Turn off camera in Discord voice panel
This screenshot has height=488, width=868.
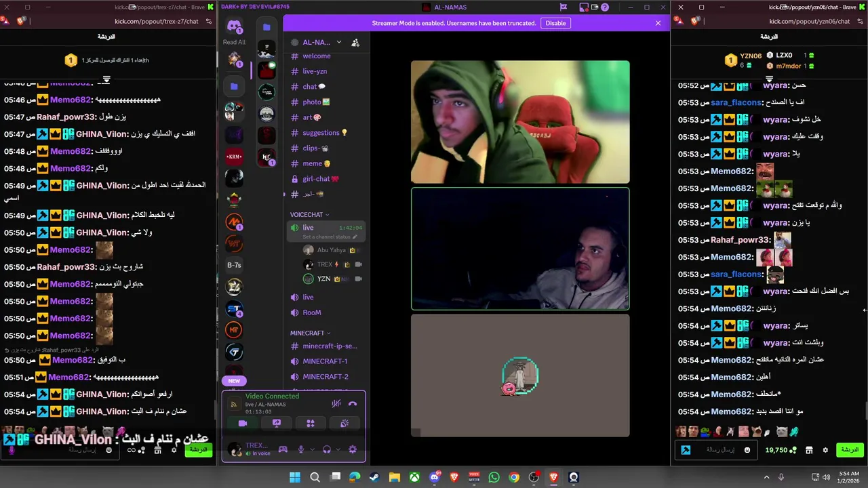[x=242, y=423]
